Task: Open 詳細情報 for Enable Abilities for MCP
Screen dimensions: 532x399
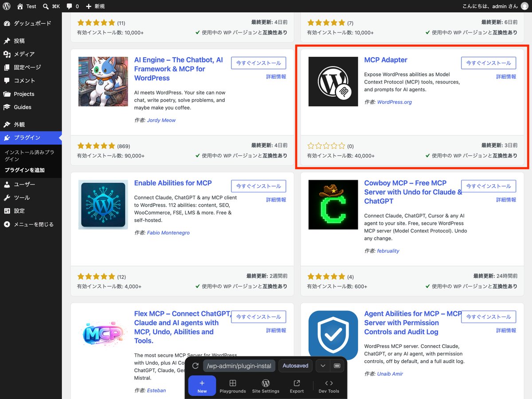Action: [276, 200]
